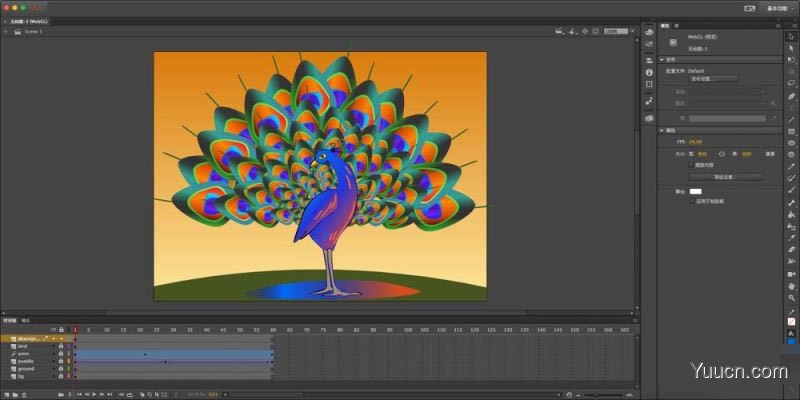Toggle link between width and height
Viewport: 800px width, 400px height.
click(722, 154)
